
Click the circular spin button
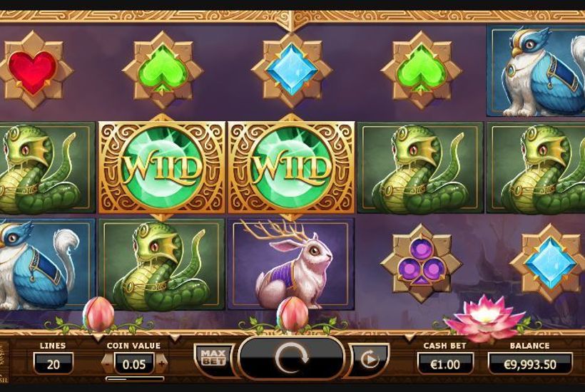coord(291,359)
